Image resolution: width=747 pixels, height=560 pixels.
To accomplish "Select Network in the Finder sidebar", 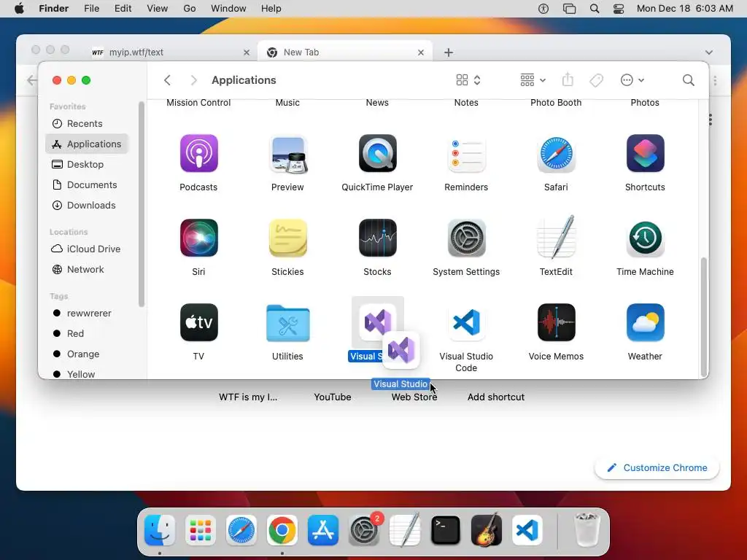I will point(88,270).
